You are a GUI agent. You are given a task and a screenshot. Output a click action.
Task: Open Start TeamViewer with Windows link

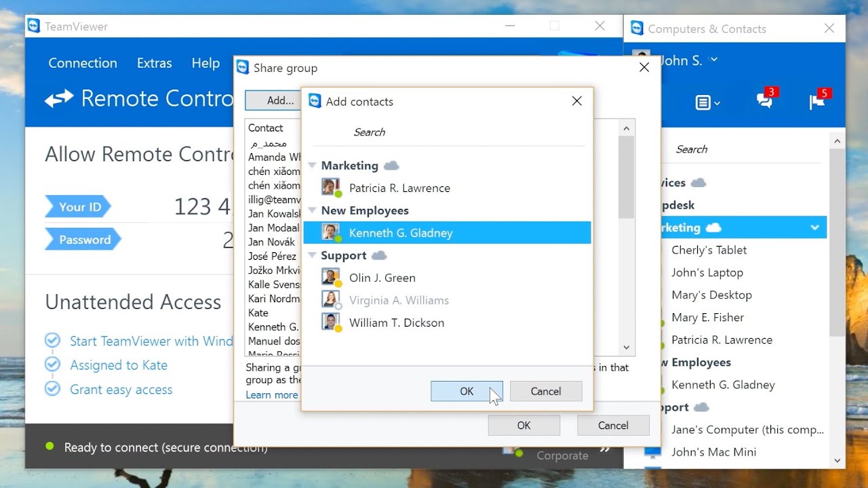point(151,341)
